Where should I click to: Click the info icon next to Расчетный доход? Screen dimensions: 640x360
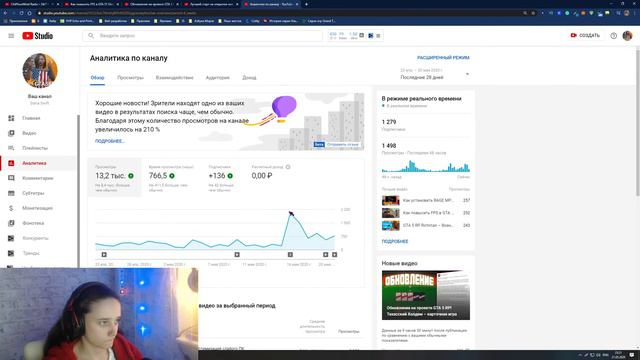(x=288, y=167)
